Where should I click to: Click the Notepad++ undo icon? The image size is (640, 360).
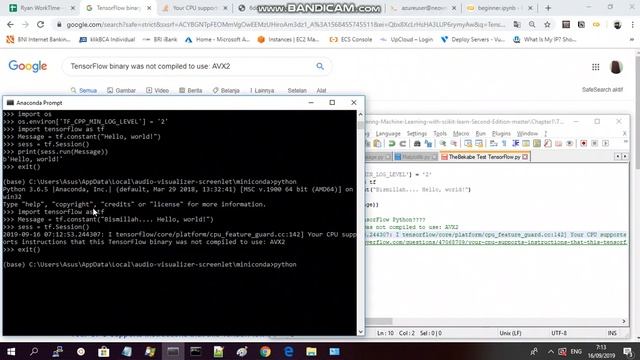[391, 143]
